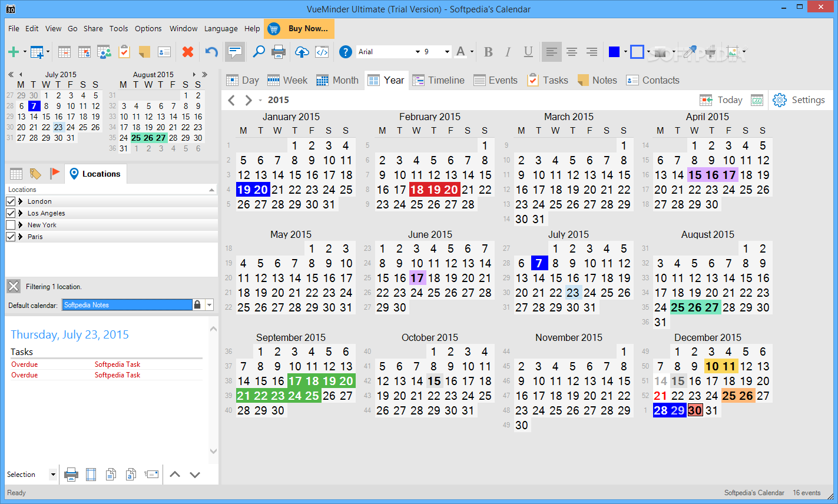Click the background picture icon
The image size is (838, 504).
(733, 52)
